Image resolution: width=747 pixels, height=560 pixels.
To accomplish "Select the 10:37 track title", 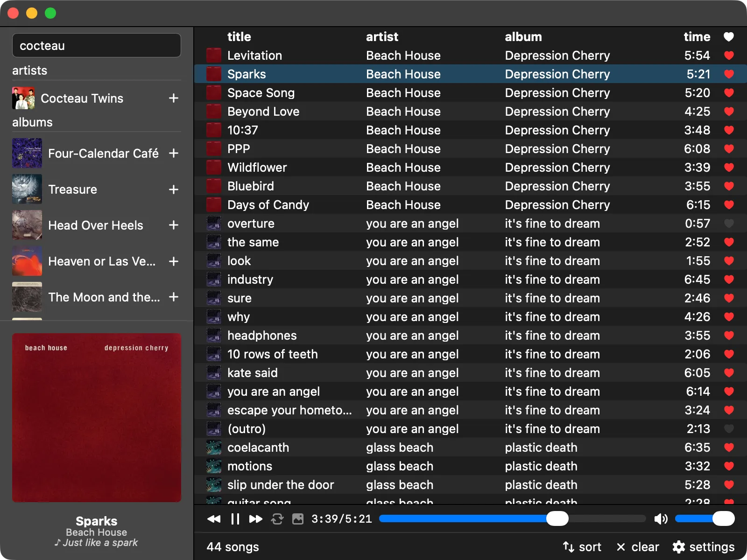I will [x=243, y=130].
